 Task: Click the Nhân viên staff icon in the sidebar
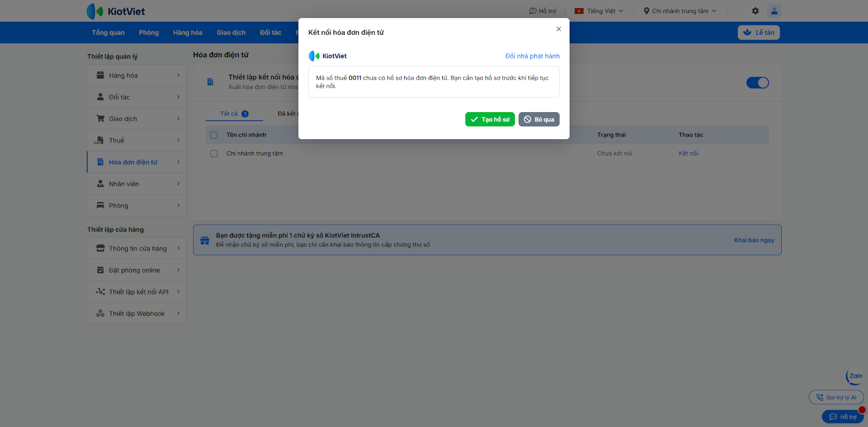[100, 184]
